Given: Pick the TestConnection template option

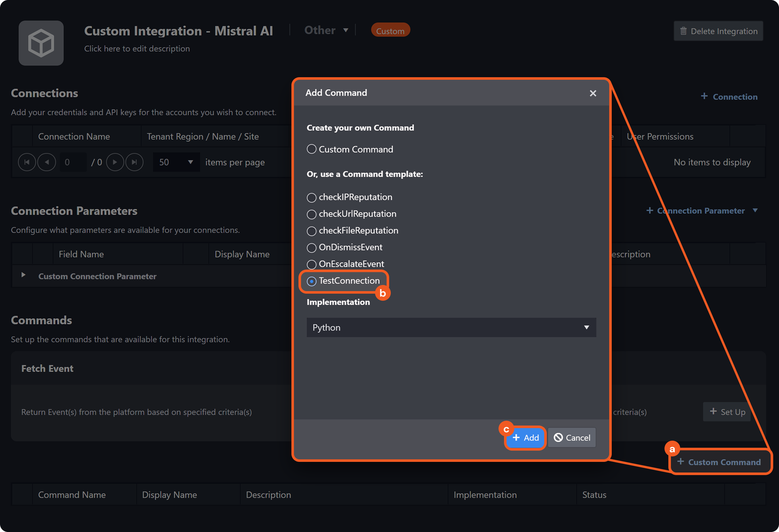Looking at the screenshot, I should 311,281.
